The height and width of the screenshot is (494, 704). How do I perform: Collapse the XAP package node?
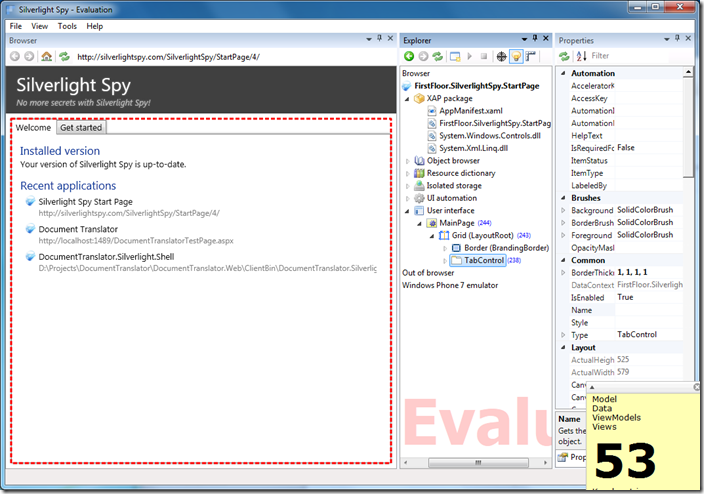[x=407, y=99]
